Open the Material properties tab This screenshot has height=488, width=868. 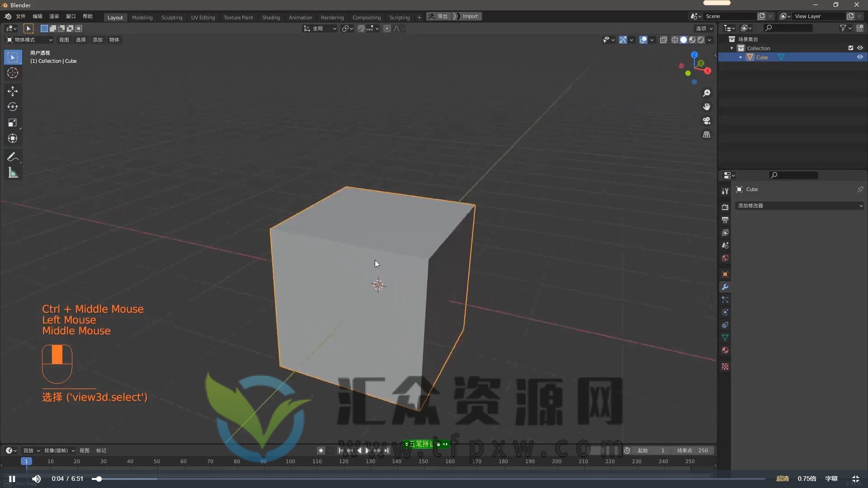725,351
